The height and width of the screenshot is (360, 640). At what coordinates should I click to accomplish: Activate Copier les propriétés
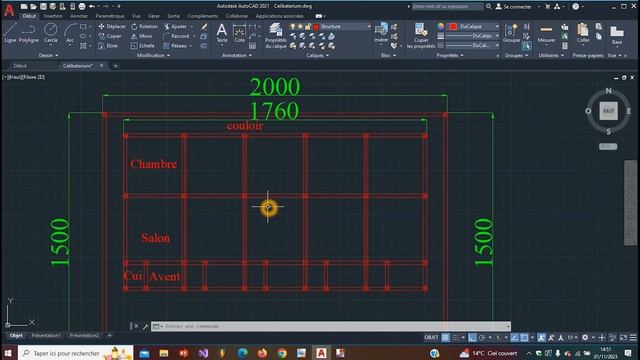tap(421, 36)
